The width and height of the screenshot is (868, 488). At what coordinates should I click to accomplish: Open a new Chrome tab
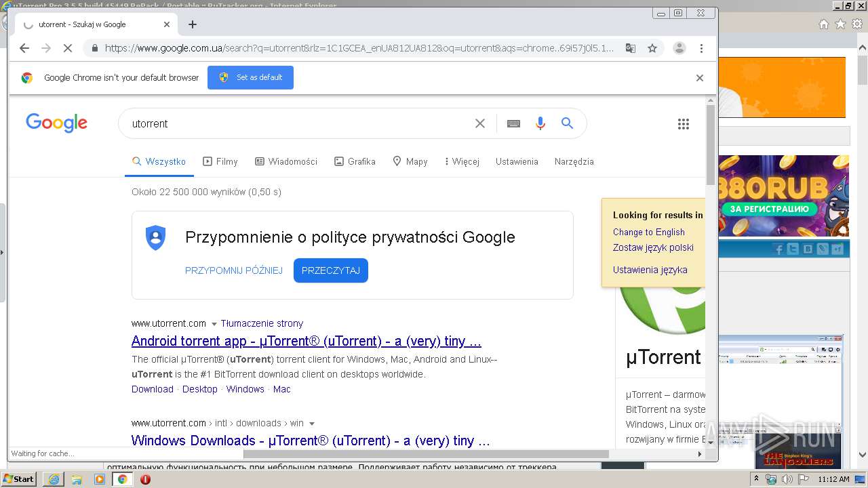[193, 24]
